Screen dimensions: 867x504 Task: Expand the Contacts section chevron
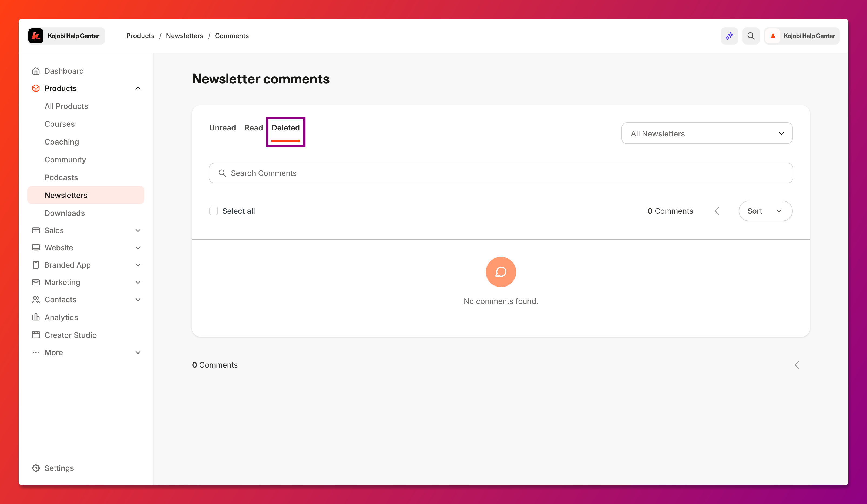click(x=138, y=300)
